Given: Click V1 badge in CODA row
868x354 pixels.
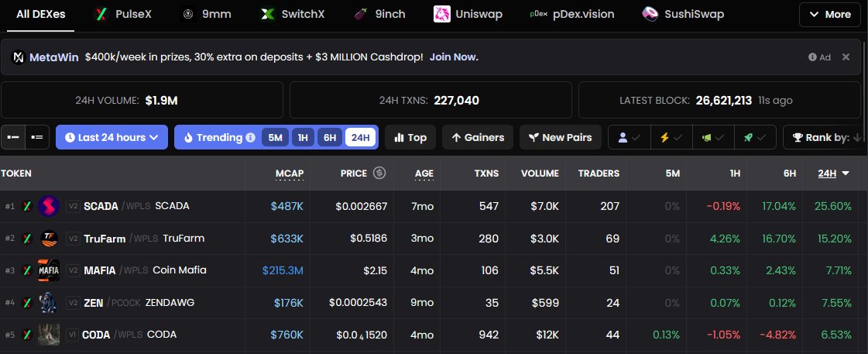Looking at the screenshot, I should click(72, 335).
